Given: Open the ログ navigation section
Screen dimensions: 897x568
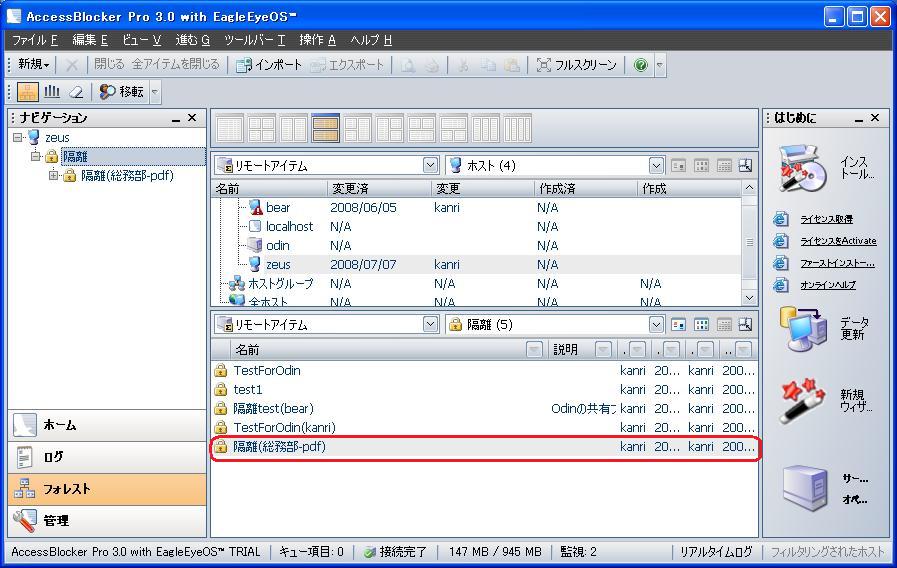Looking at the screenshot, I should coord(107,457).
